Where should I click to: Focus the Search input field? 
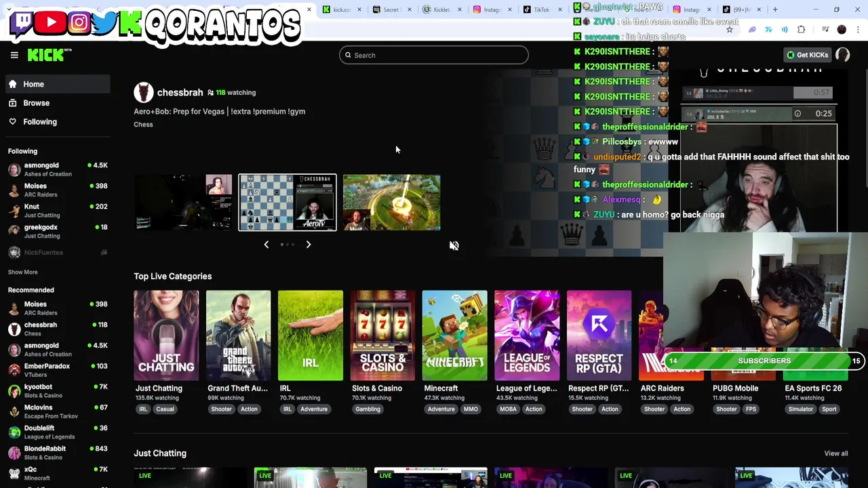pyautogui.click(x=434, y=56)
